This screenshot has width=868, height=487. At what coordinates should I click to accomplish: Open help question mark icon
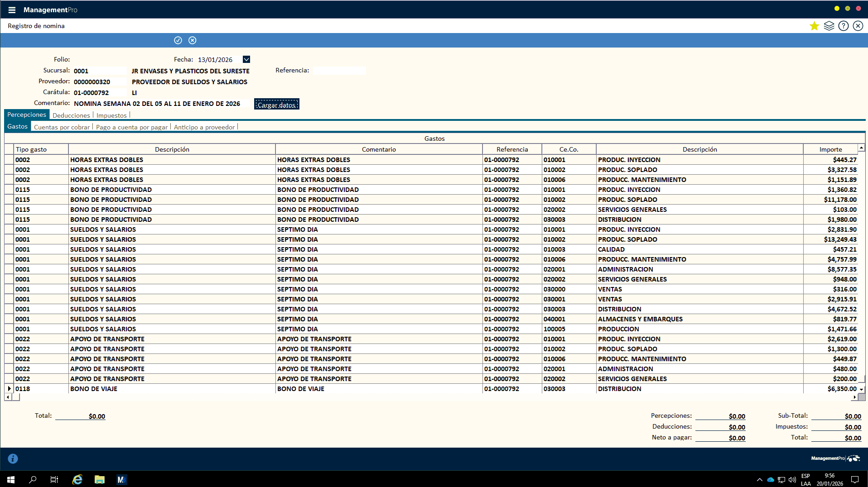[x=843, y=26]
